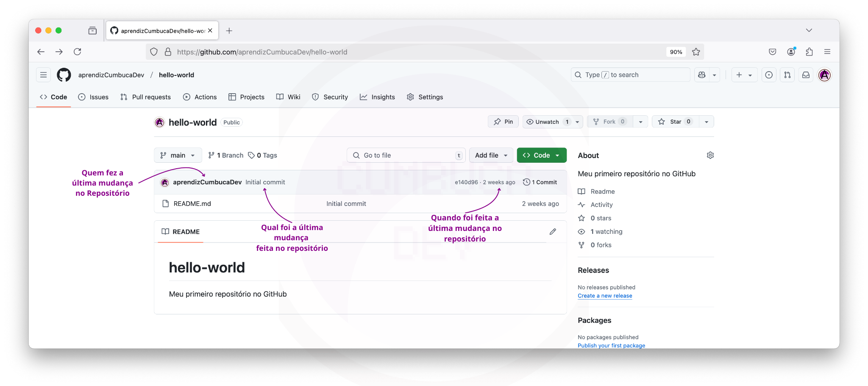Switch to the Pull requests tab
The width and height of the screenshot is (868, 386).
pyautogui.click(x=145, y=97)
